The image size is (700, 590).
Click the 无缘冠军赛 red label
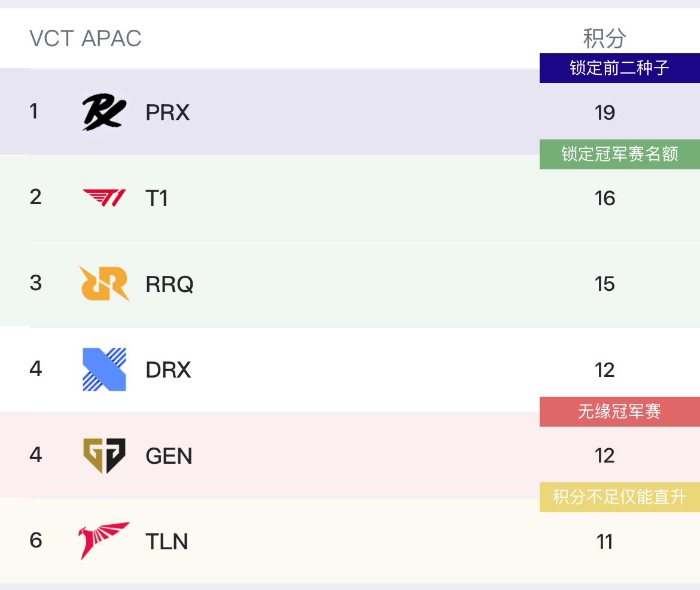tap(619, 412)
